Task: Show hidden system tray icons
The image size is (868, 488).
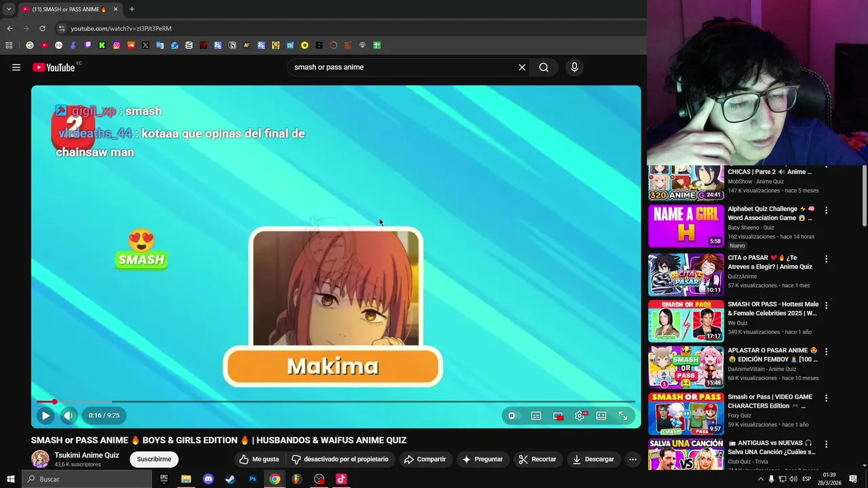Action: tap(760, 479)
